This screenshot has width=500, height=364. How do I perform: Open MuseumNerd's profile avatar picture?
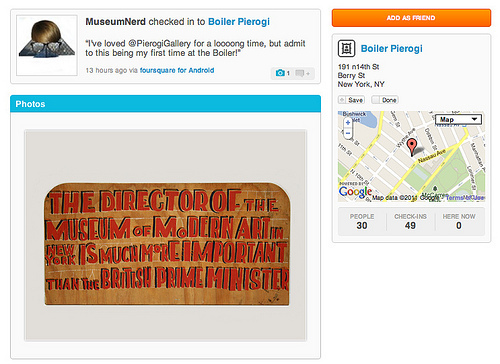pos(47,45)
